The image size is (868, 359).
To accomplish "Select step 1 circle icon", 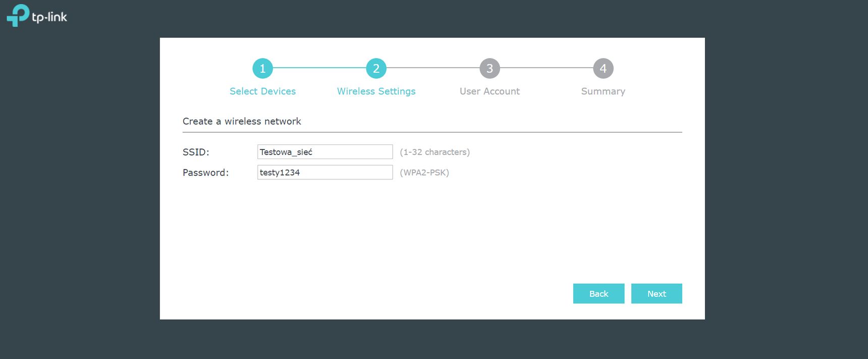I will [262, 68].
